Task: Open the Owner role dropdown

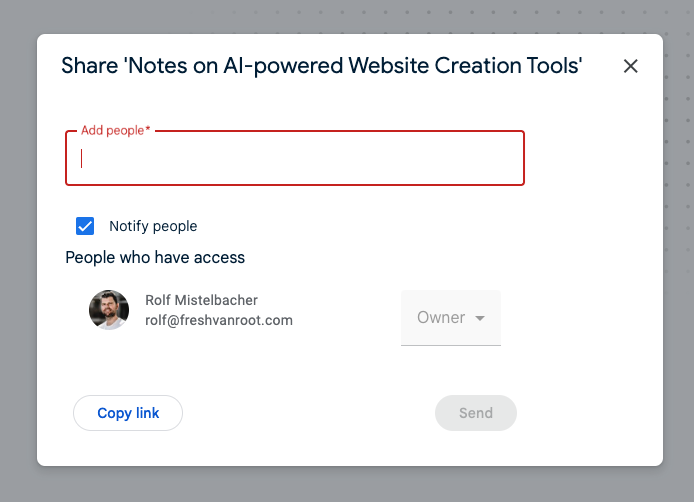Action: click(451, 317)
